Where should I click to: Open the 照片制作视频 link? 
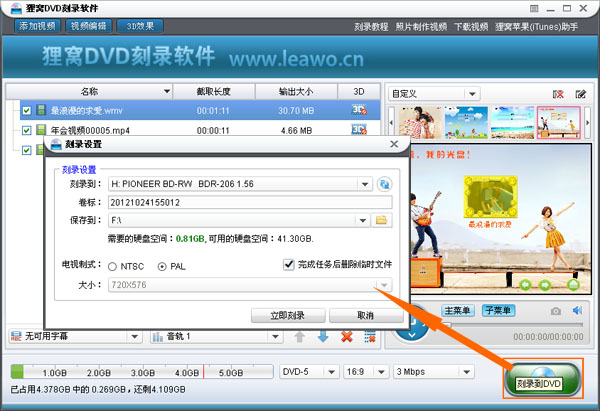click(x=421, y=27)
